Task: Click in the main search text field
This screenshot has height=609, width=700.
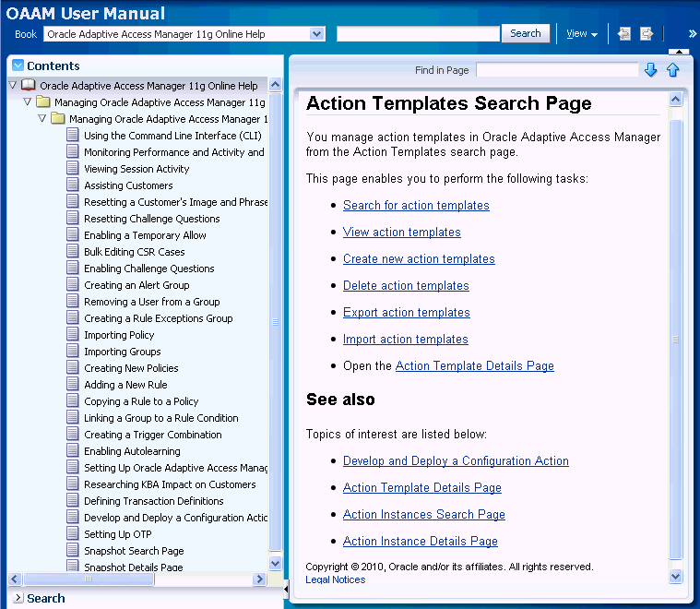Action: 418,34
